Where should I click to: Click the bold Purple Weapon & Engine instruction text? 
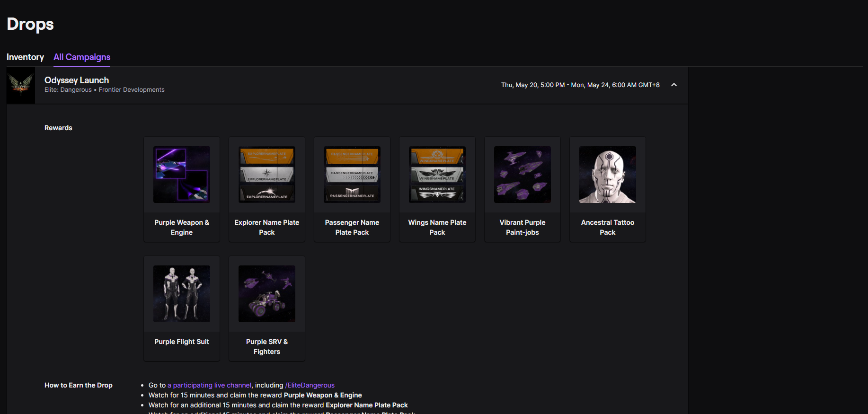tap(323, 395)
